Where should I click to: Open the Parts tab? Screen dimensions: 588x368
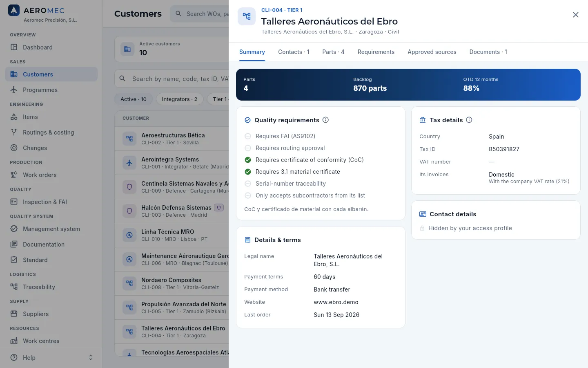click(x=333, y=52)
